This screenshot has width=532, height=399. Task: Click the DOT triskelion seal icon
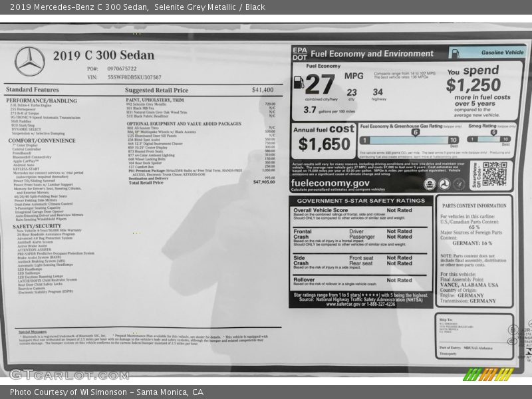pyautogui.click(x=444, y=184)
